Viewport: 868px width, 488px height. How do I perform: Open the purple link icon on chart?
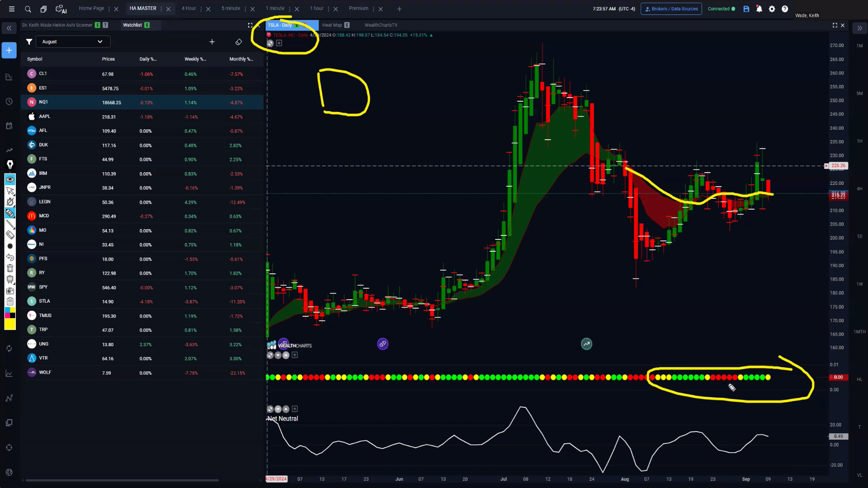382,344
